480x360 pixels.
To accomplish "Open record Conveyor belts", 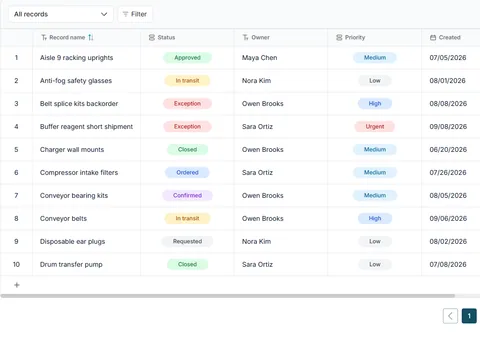I will click(63, 219).
